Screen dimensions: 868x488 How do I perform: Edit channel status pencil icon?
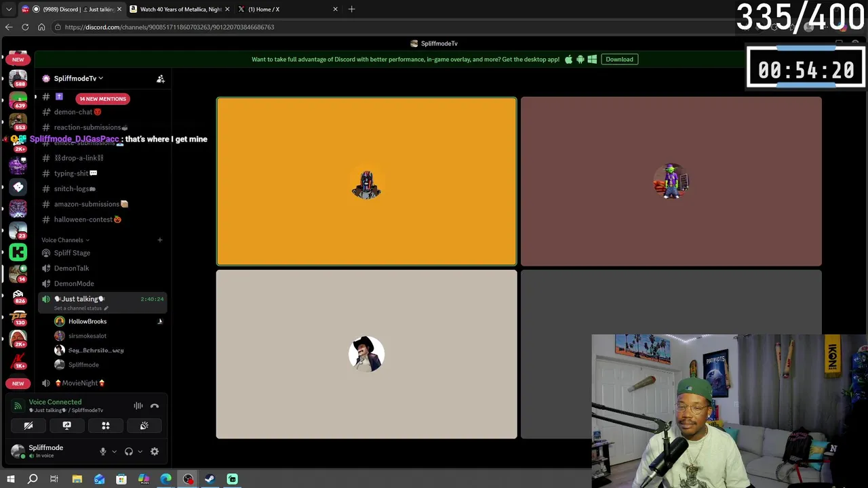pos(106,308)
